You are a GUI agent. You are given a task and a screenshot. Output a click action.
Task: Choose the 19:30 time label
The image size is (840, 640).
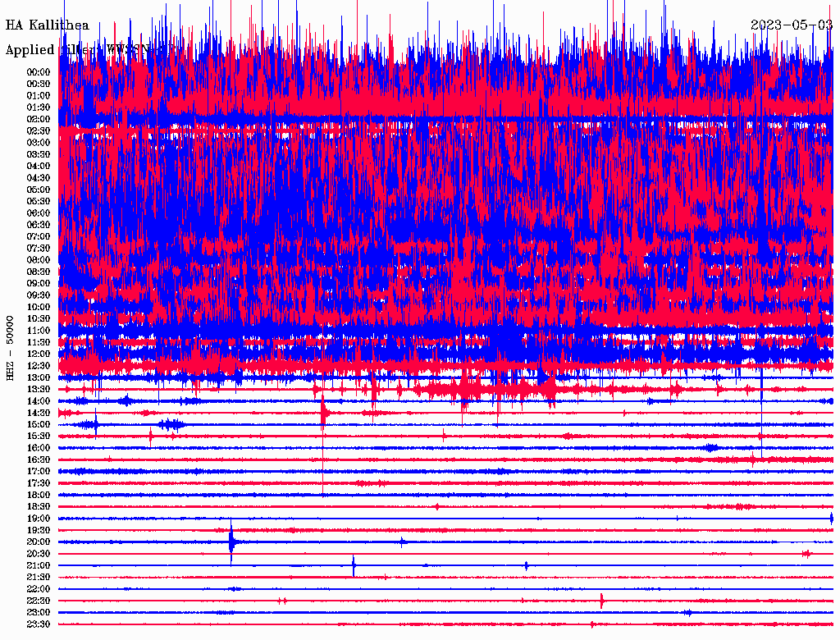pyautogui.click(x=39, y=531)
